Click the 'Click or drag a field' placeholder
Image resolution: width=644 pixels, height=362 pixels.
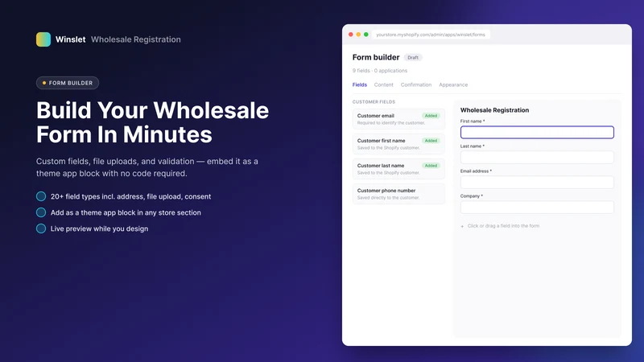(x=503, y=226)
